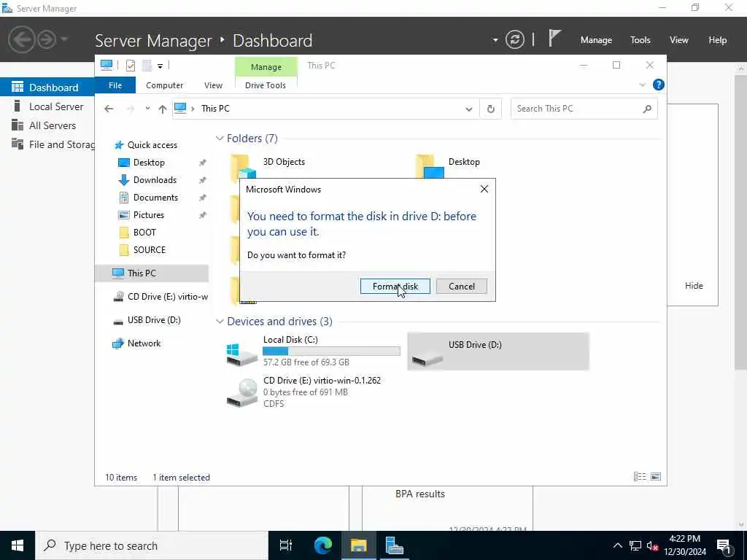Open Server Manager's View menu
The width and height of the screenshot is (747, 560).
pyautogui.click(x=678, y=40)
